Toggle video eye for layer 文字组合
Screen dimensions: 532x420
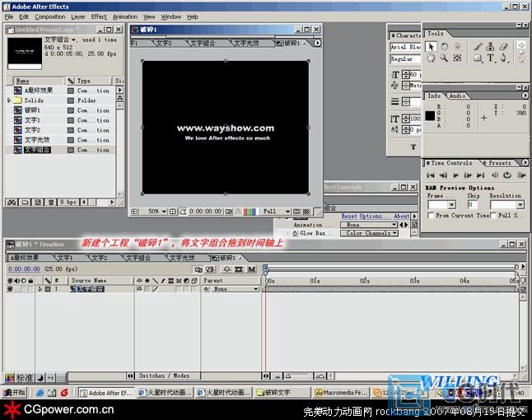tap(10, 289)
